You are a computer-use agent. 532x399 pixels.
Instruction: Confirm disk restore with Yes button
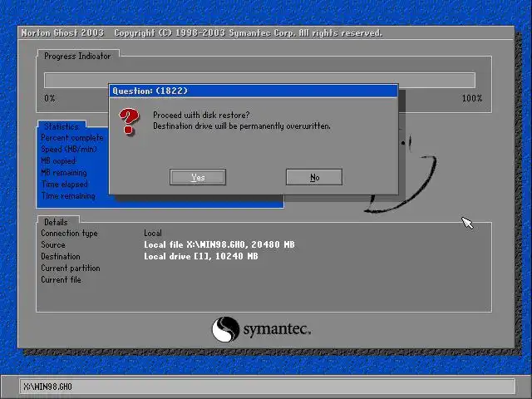click(198, 177)
